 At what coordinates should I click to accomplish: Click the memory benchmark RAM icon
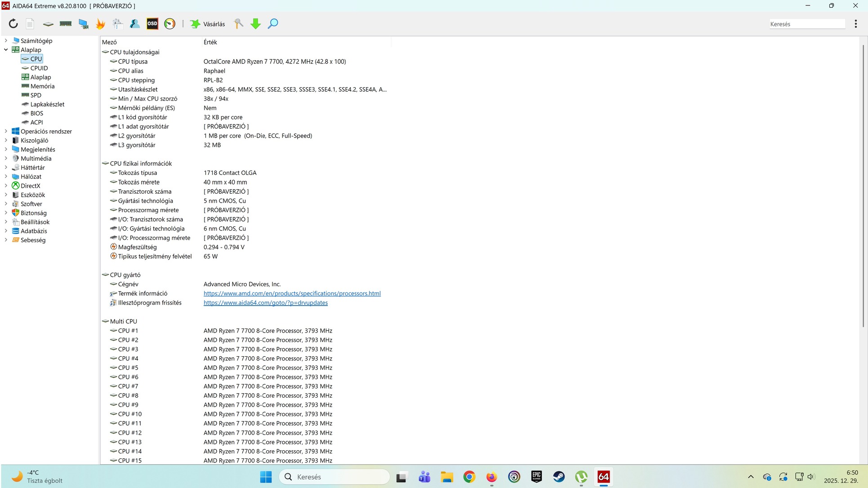(66, 24)
